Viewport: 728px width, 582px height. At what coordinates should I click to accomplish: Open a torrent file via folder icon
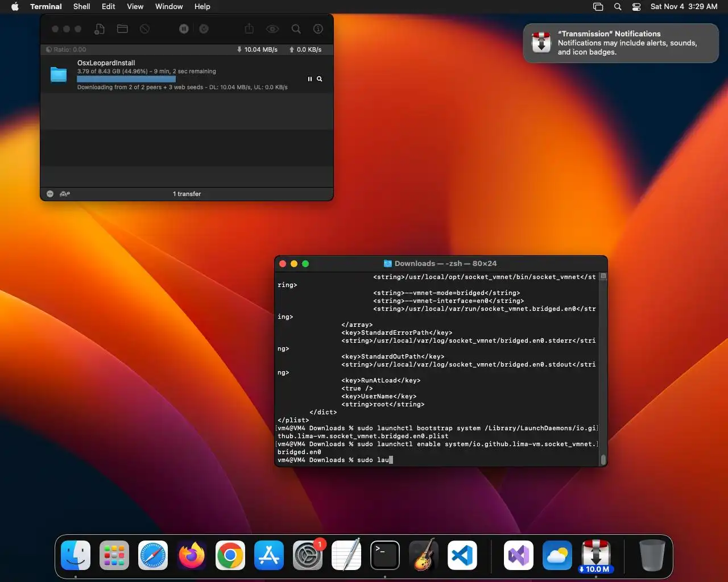[x=122, y=29]
